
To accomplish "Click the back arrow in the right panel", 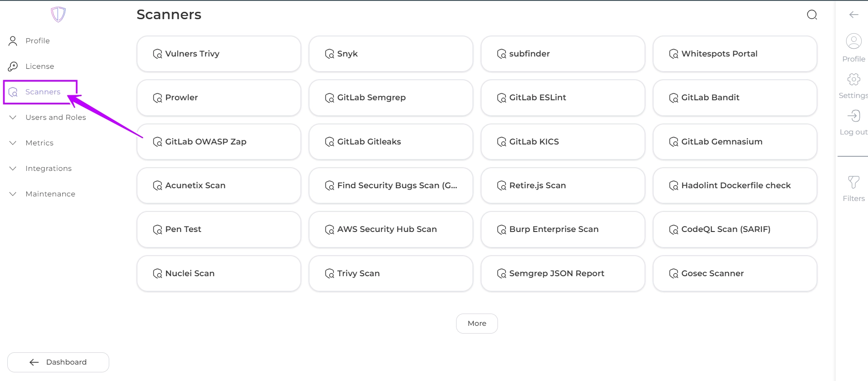I will tap(853, 15).
